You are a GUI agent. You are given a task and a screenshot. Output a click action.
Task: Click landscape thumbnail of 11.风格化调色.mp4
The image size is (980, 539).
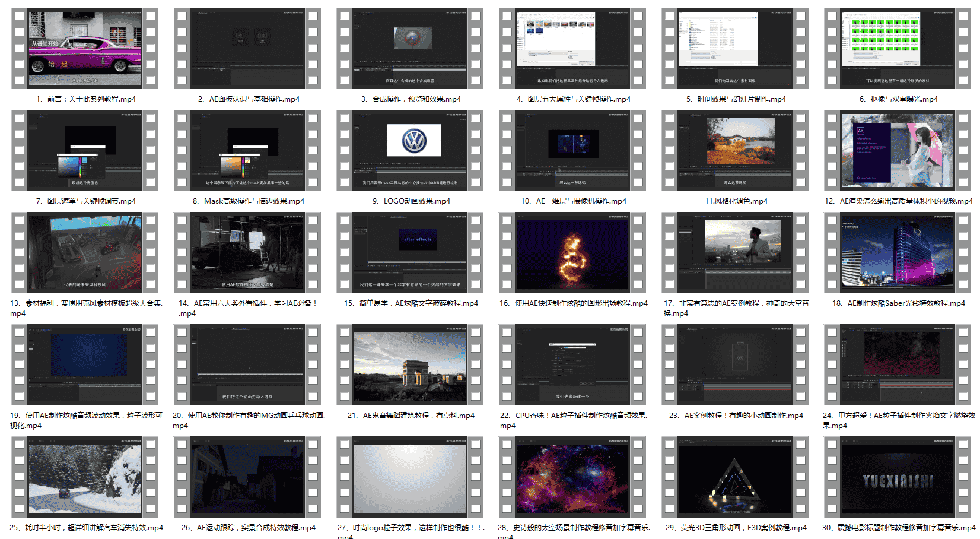coord(735,151)
